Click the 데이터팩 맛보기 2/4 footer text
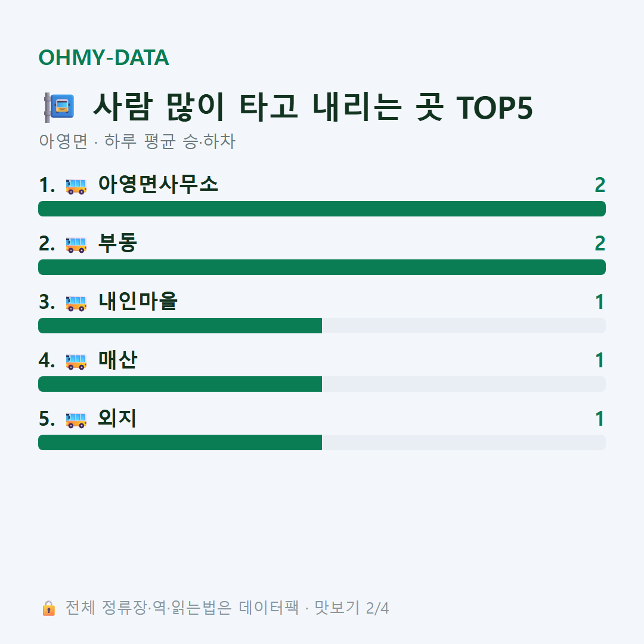Image resolution: width=644 pixels, height=644 pixels. [x=314, y=608]
